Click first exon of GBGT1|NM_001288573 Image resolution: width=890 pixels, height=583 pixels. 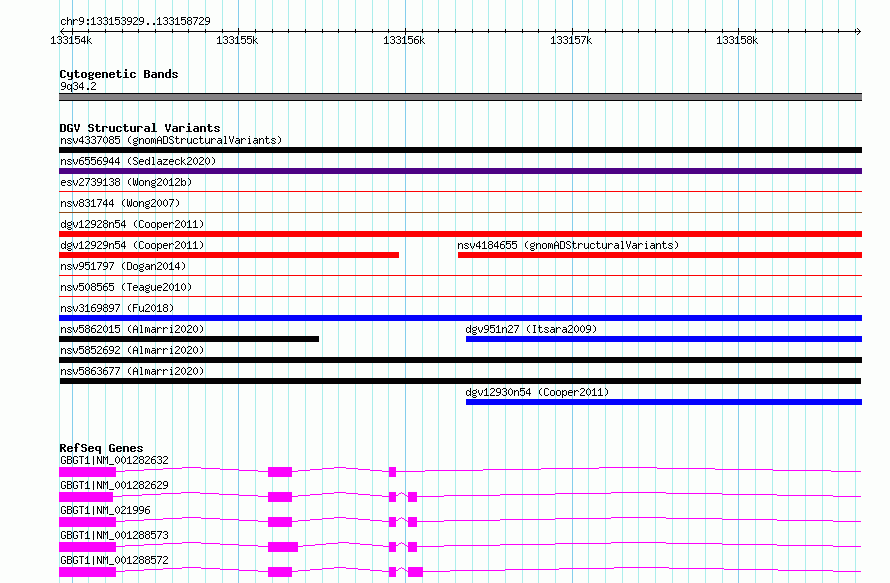87,547
